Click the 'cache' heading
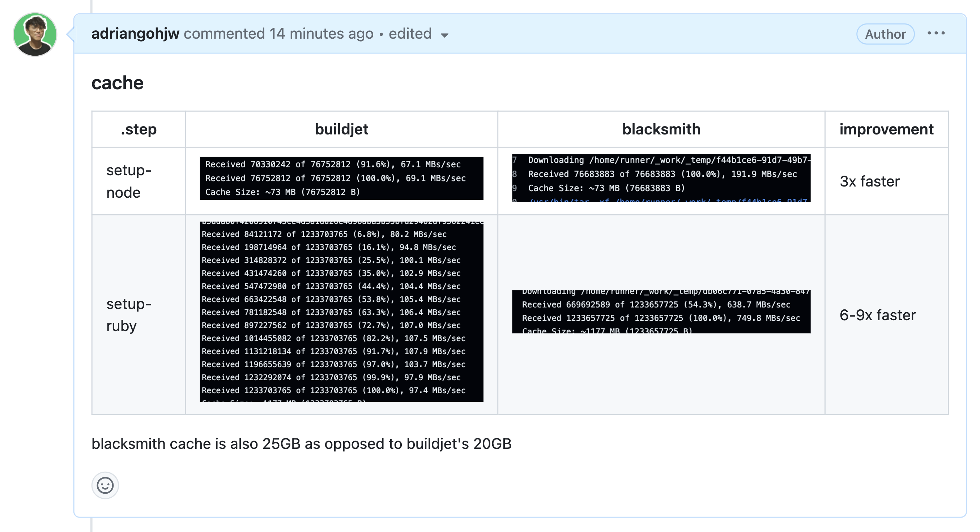The image size is (980, 532). click(117, 83)
